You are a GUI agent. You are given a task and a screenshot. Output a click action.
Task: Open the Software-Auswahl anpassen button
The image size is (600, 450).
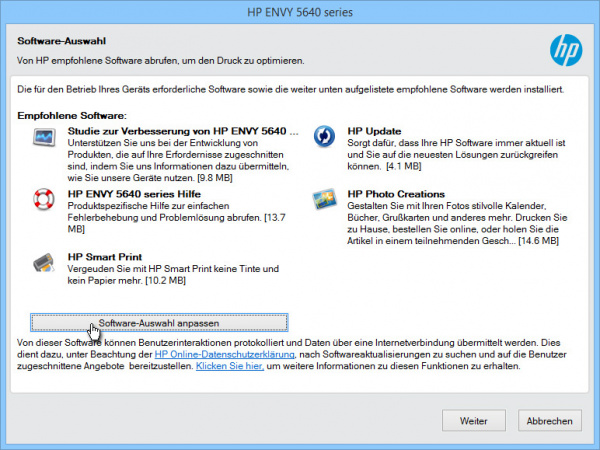click(x=159, y=322)
